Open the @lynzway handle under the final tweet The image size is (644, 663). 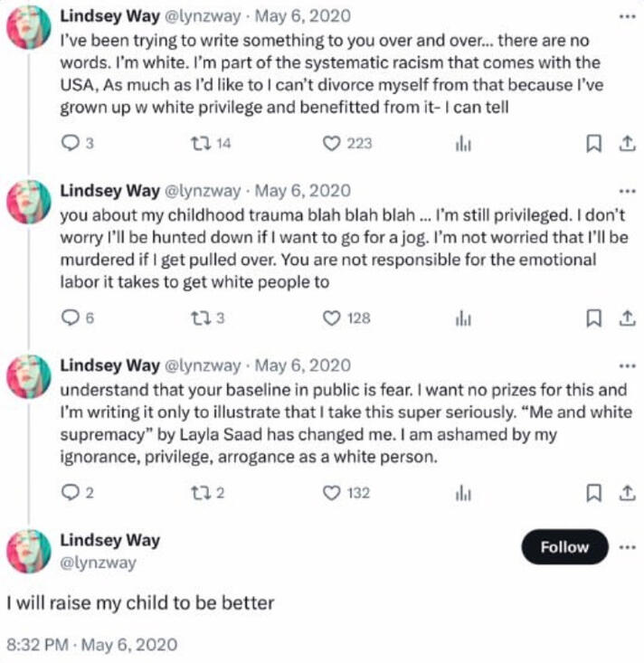[98, 563]
